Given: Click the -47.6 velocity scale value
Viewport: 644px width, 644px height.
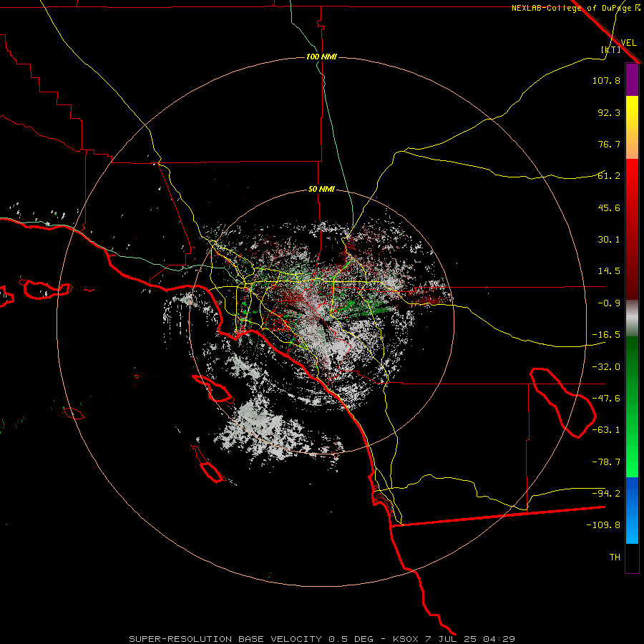Looking at the screenshot, I should (606, 399).
